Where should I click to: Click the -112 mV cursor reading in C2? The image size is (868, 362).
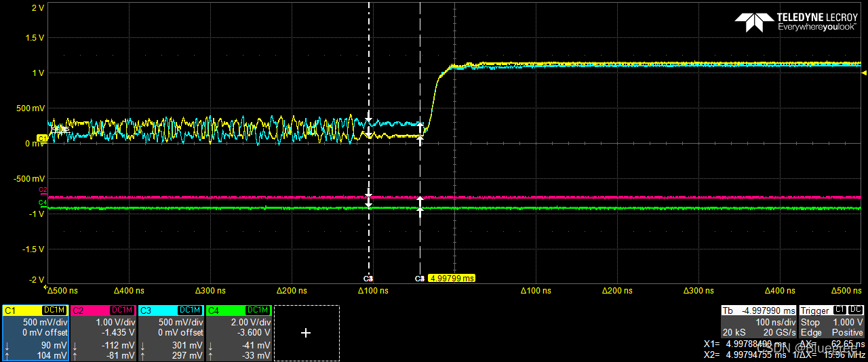pyautogui.click(x=118, y=345)
